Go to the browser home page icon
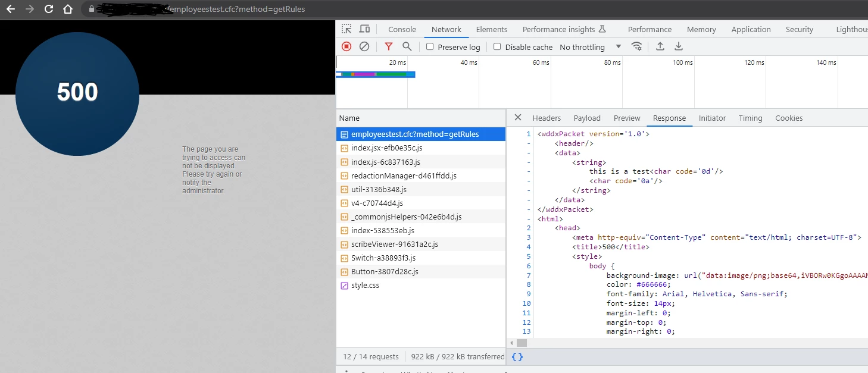Viewport: 868px width, 373px height. [x=68, y=9]
